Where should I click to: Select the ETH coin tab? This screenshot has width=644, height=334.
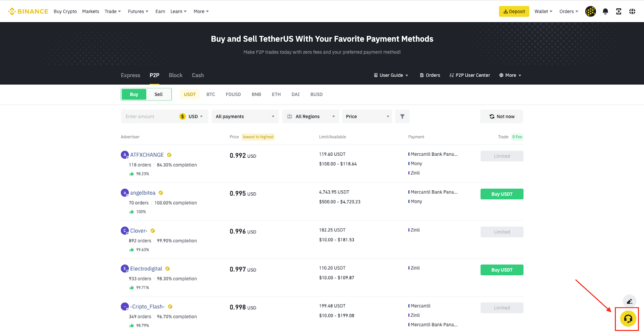pos(276,94)
